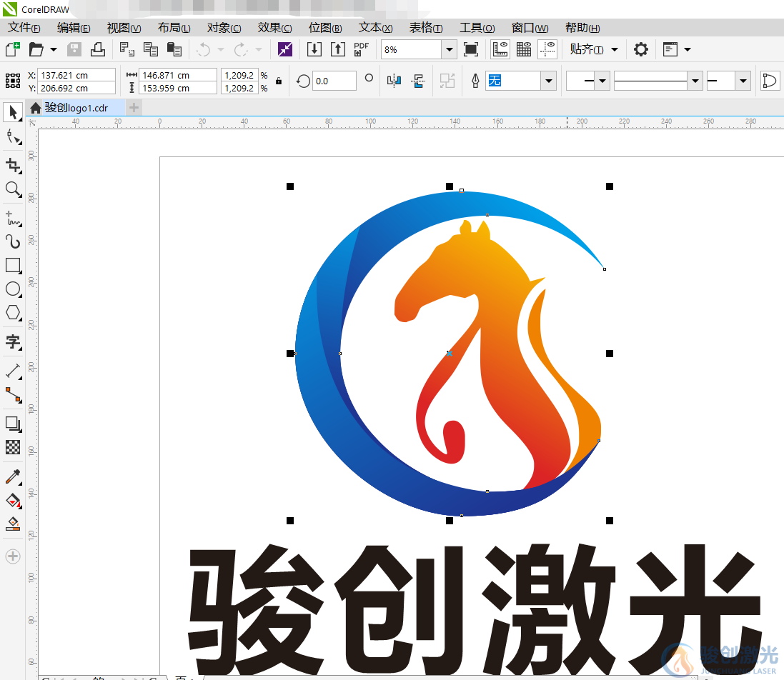Open the 文件 menu
The width and height of the screenshot is (784, 680).
tap(24, 28)
